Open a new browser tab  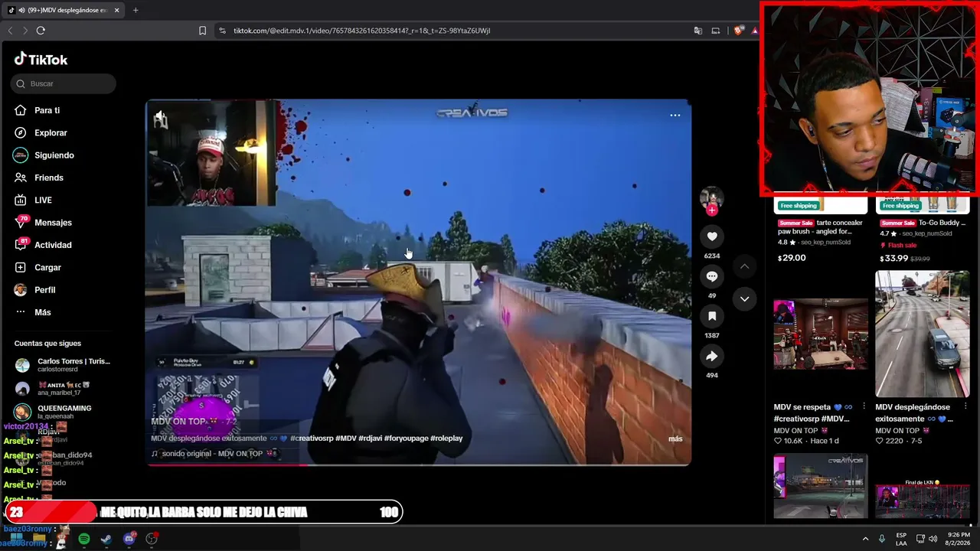(136, 10)
